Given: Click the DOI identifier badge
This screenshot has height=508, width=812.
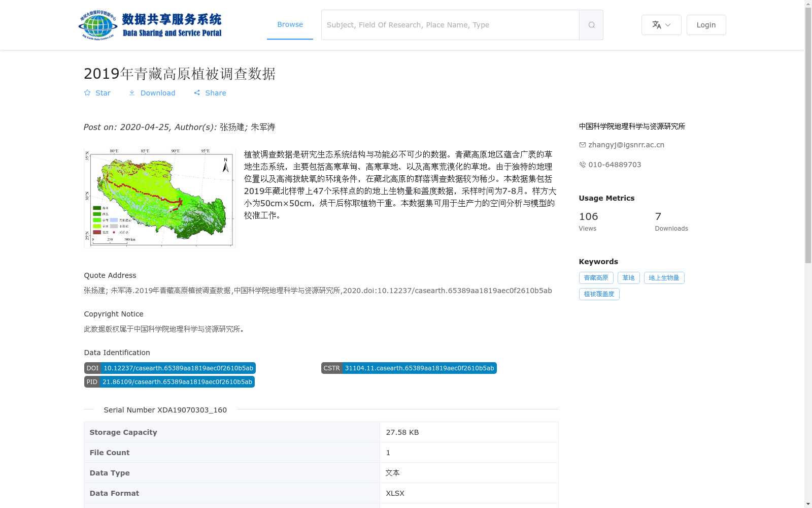Looking at the screenshot, I should coord(170,368).
